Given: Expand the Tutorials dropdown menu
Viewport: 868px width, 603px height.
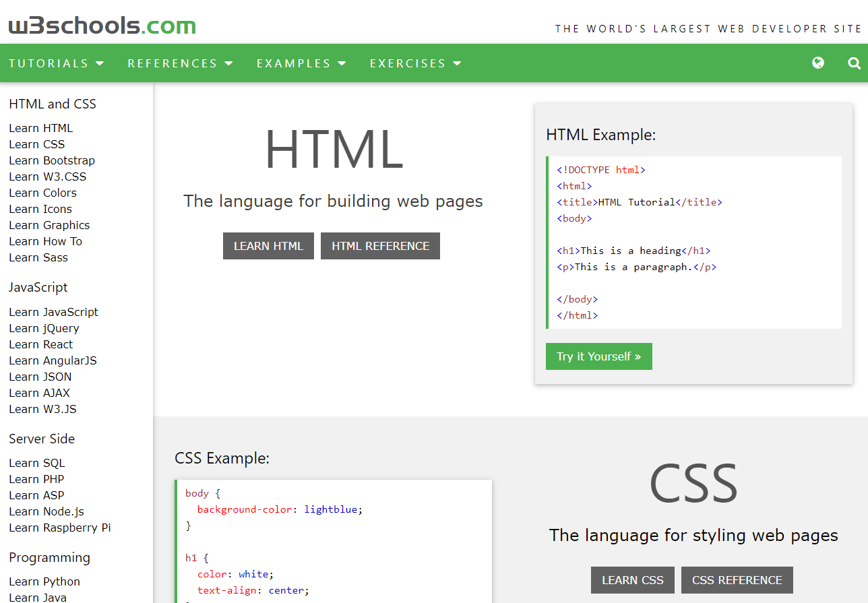Looking at the screenshot, I should 57,63.
